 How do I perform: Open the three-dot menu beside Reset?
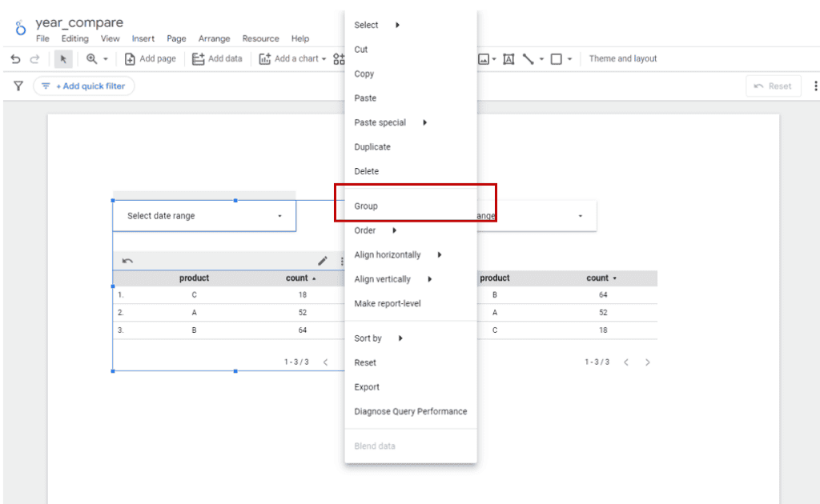[815, 86]
